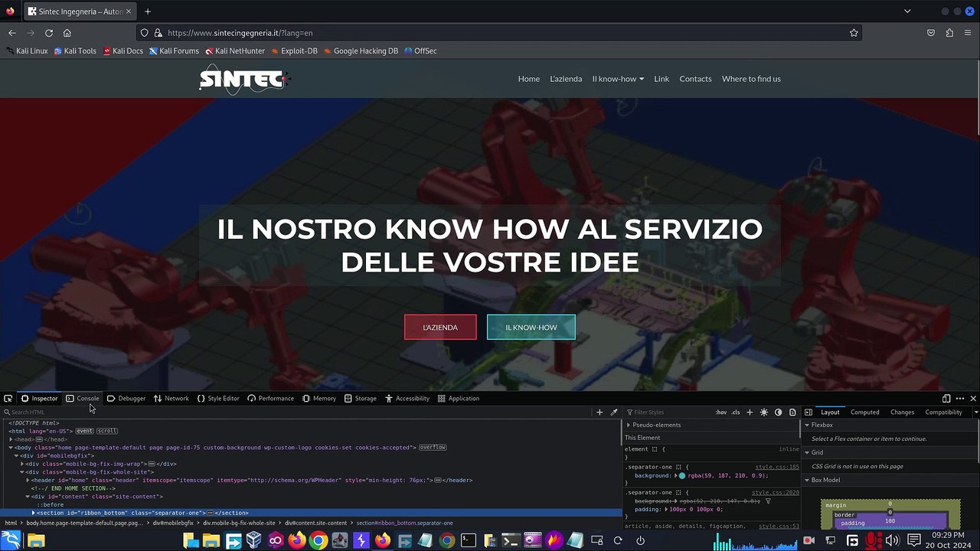Open Il know-how dropdown in site menu
This screenshot has height=551, width=980.
click(x=618, y=79)
